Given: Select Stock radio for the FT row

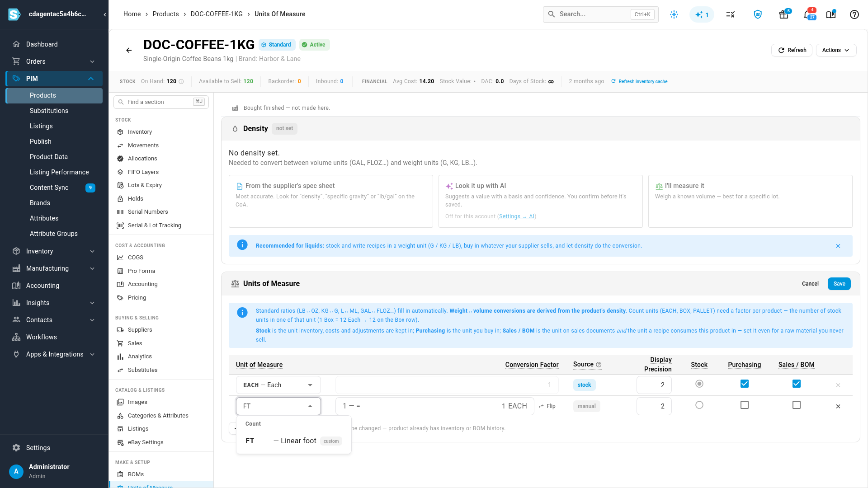Looking at the screenshot, I should click(699, 405).
